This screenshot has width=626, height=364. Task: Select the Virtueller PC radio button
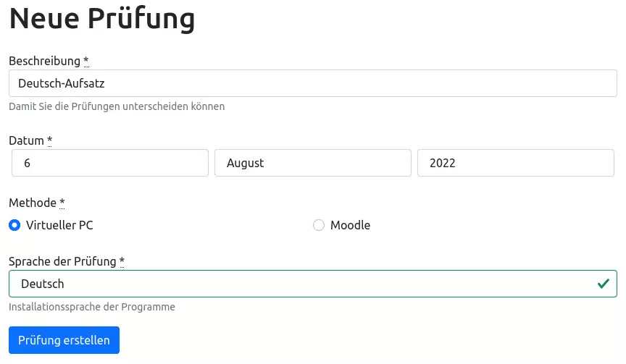(x=14, y=225)
